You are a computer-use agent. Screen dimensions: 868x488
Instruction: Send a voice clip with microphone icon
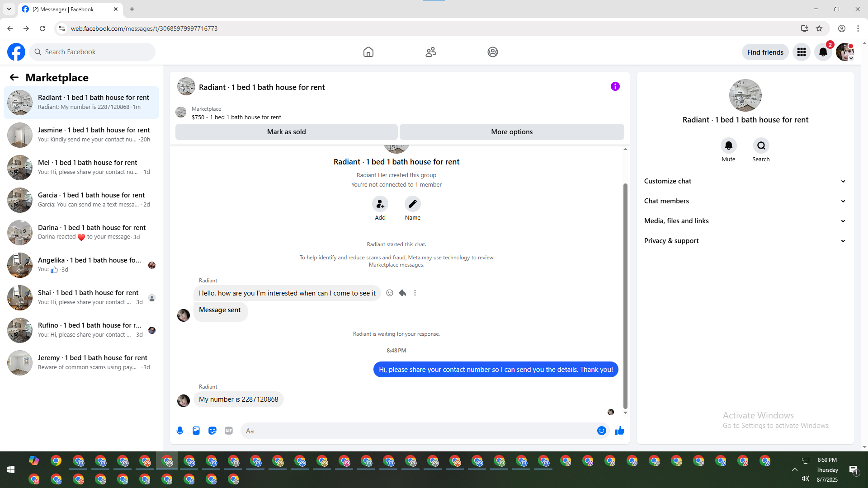coord(180,431)
